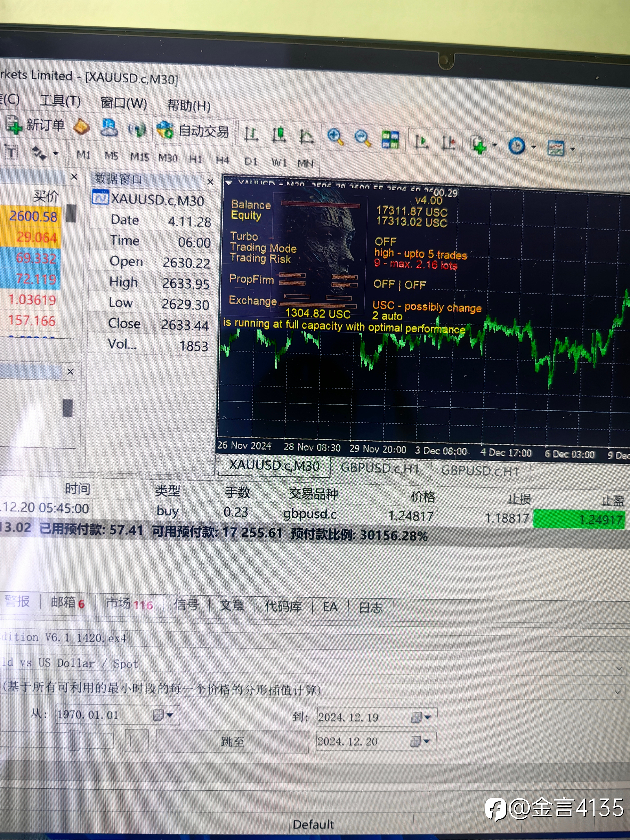630x840 pixels.
Task: Select the H4 timeframe
Action: 222,161
